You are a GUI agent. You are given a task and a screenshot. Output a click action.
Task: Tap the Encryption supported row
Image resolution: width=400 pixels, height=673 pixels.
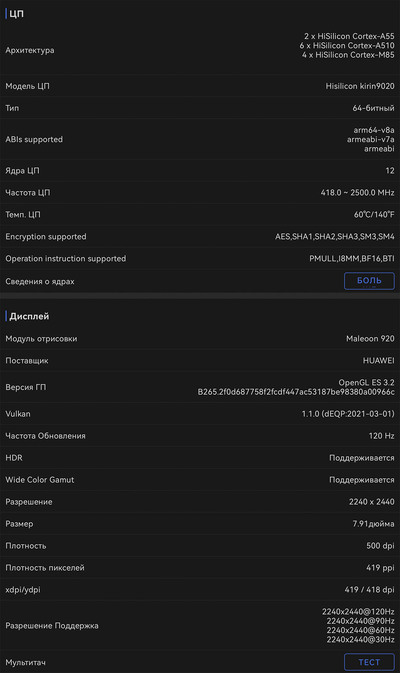[x=200, y=236]
